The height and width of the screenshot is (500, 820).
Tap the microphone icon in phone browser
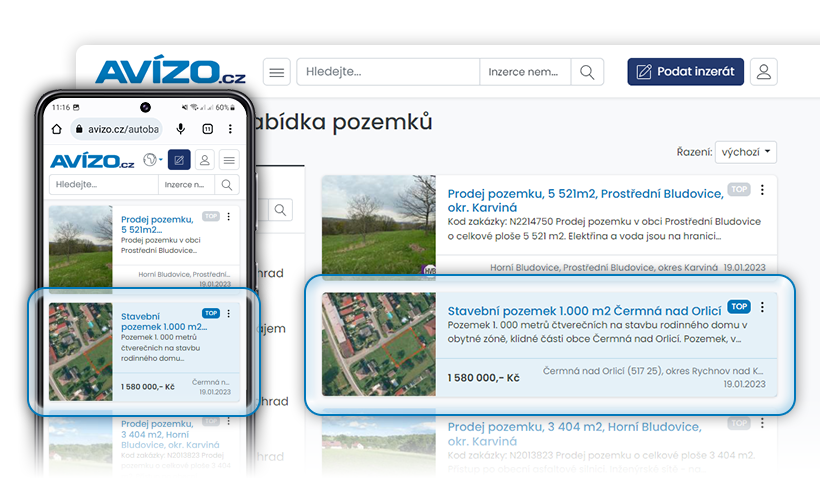[x=180, y=129]
